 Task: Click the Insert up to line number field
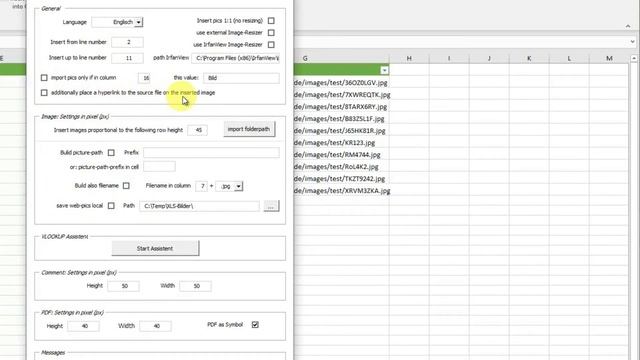pos(127,58)
